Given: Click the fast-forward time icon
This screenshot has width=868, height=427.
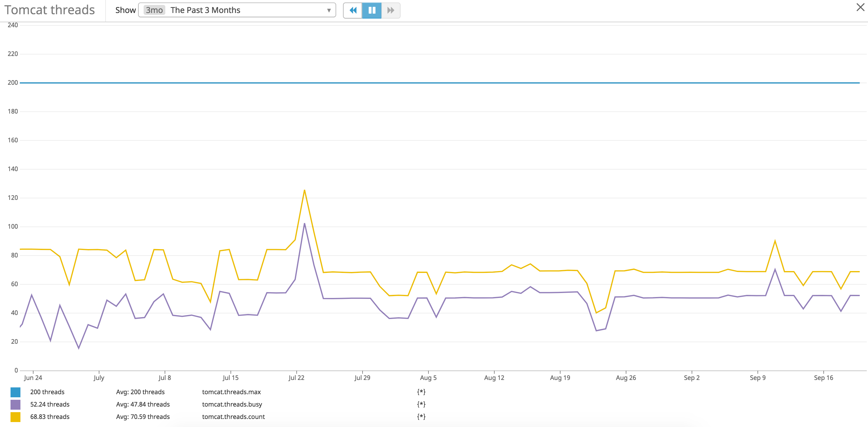Looking at the screenshot, I should 391,11.
